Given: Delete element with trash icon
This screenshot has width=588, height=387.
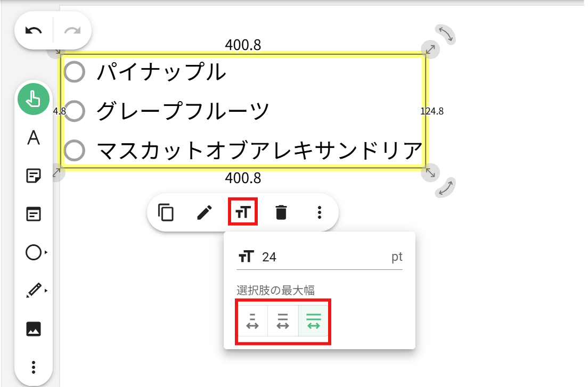Looking at the screenshot, I should (281, 212).
